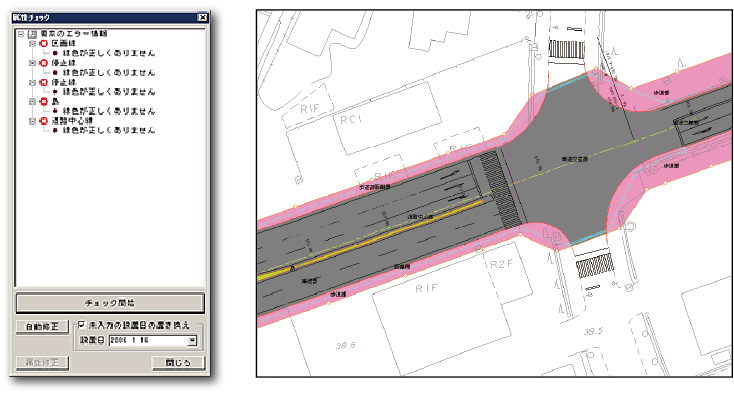Click inside the 設置日 date field
Image resolution: width=734 pixels, height=395 pixels.
pyautogui.click(x=148, y=341)
